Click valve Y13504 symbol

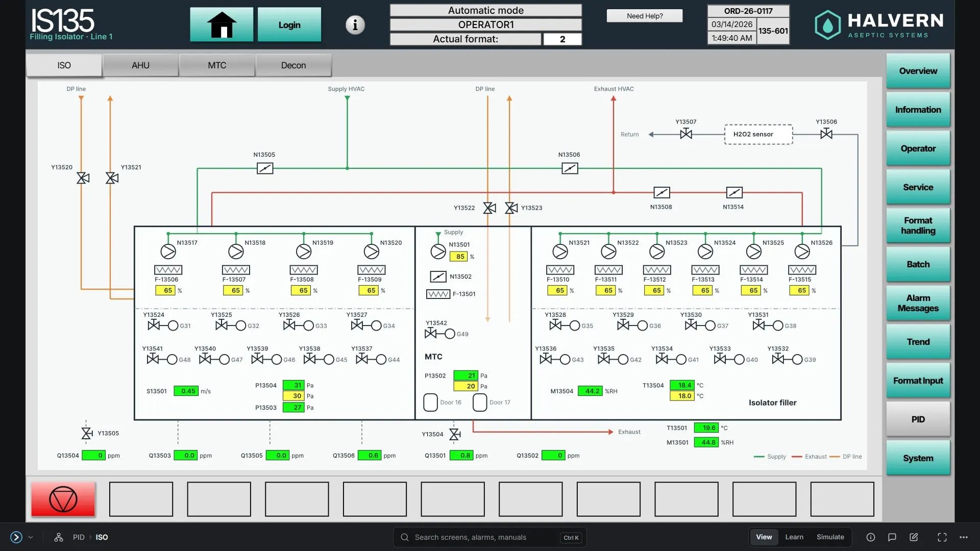pyautogui.click(x=455, y=434)
